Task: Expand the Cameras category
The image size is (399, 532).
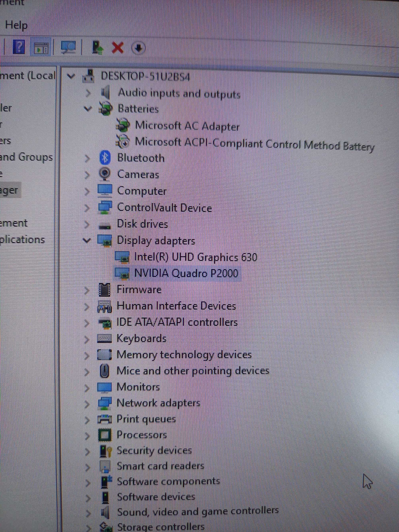Action: (87, 175)
